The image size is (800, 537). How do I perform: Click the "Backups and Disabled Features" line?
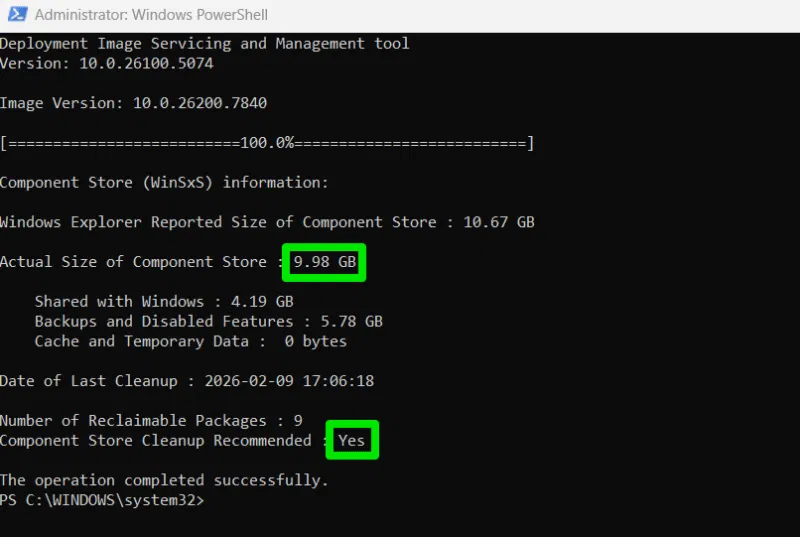(208, 321)
